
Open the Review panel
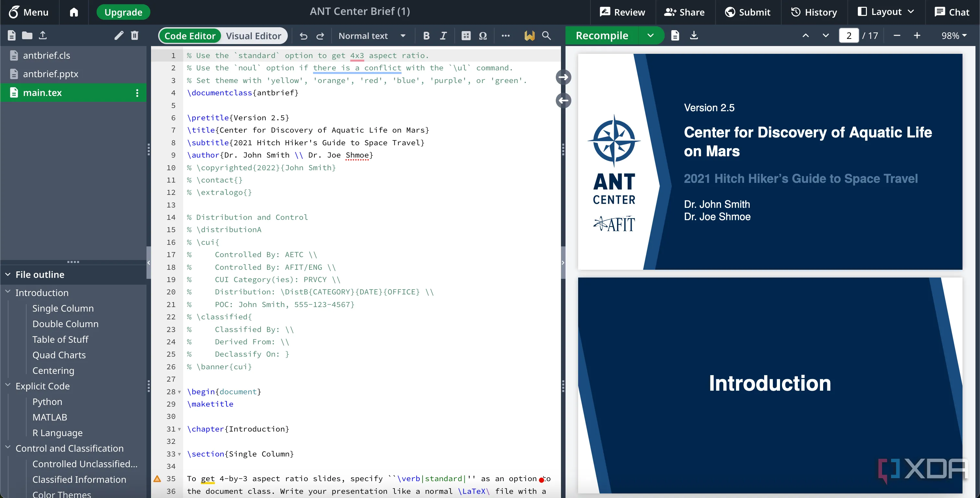623,12
